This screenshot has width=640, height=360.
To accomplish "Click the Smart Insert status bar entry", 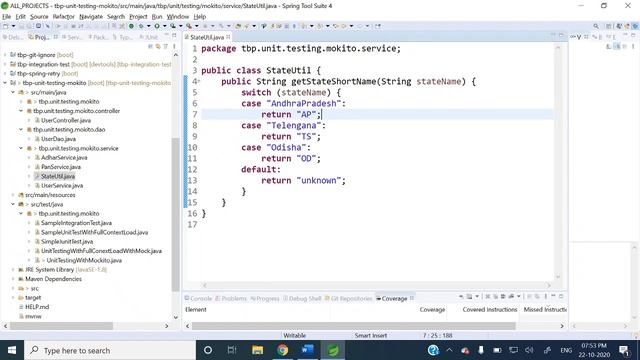I will point(370,336).
